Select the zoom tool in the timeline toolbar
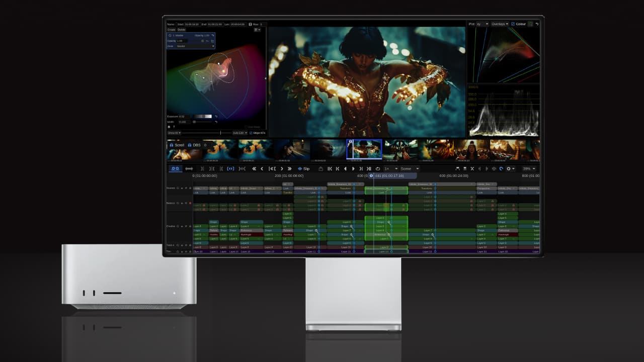The image size is (644, 362). [174, 168]
